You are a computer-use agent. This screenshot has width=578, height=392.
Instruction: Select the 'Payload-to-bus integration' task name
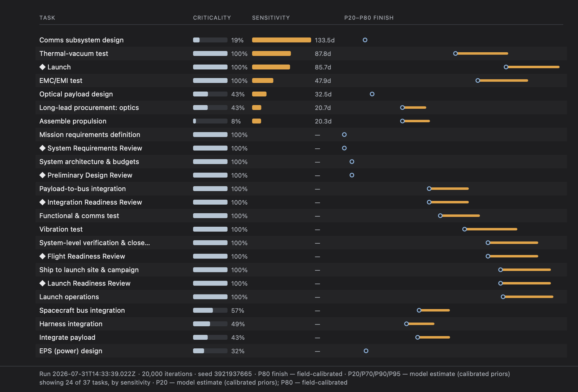click(83, 189)
